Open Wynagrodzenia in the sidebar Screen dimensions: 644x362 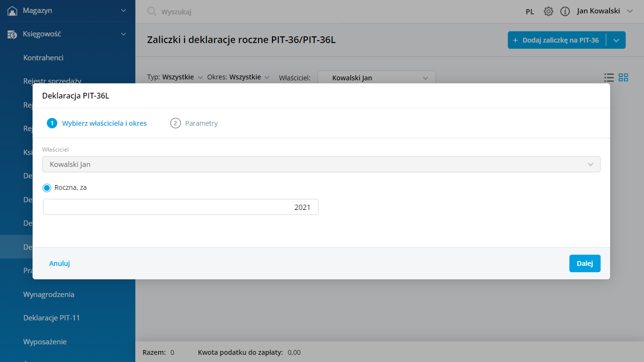tap(49, 295)
